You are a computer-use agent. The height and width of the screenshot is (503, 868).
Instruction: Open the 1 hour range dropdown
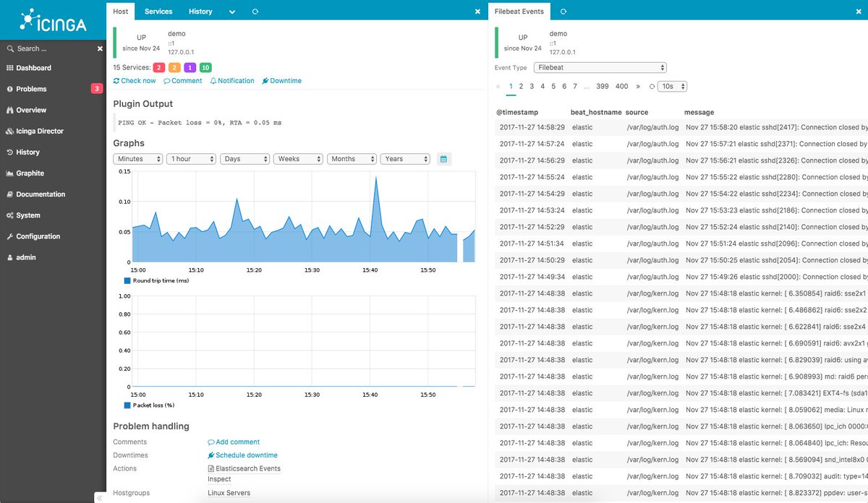click(x=191, y=159)
